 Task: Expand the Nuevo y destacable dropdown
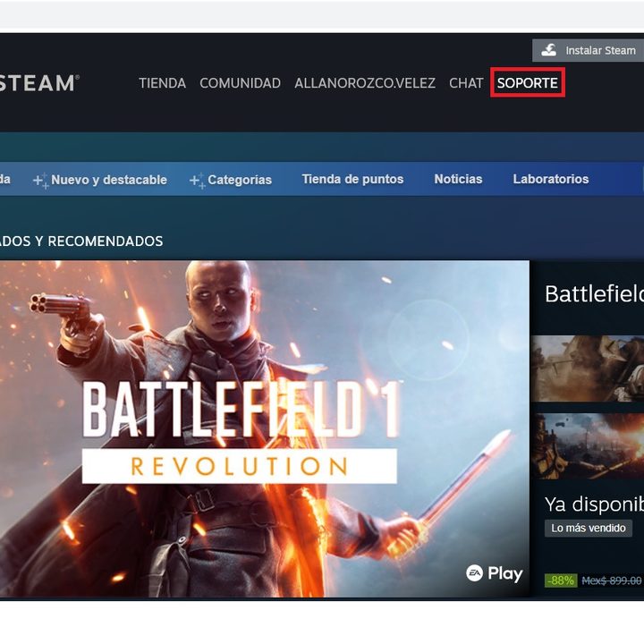click(x=100, y=180)
